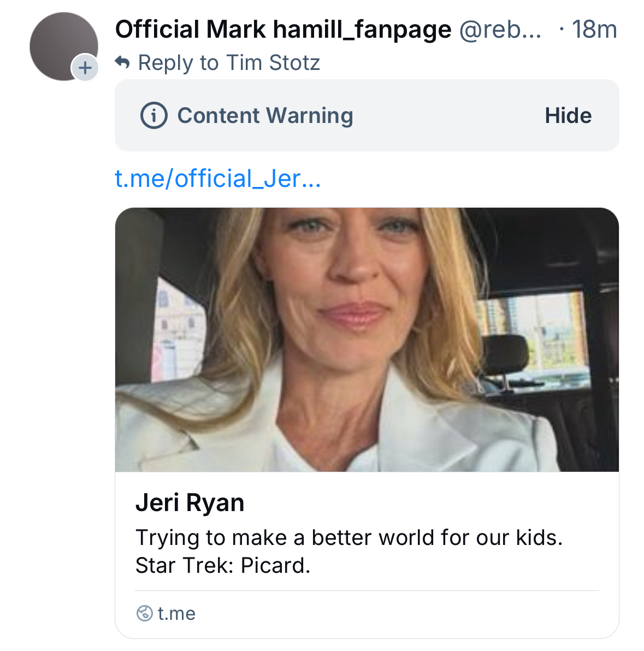This screenshot has width=644, height=651.
Task: Click the plus follow badge on avatar
Action: coord(85,68)
